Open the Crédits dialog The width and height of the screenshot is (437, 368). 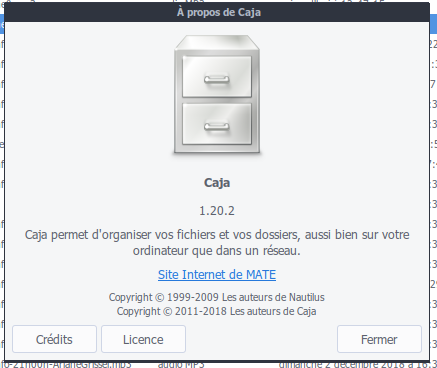coord(54,339)
